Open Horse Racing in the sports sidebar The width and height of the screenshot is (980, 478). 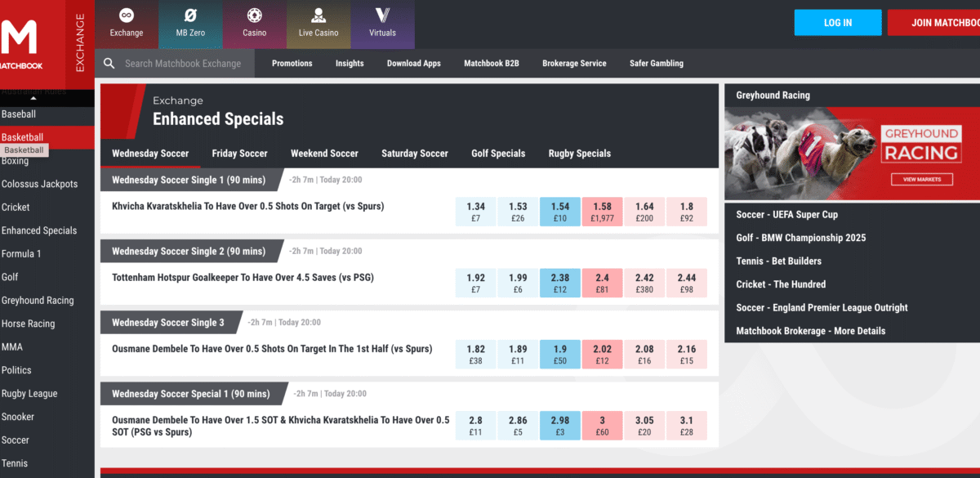pyautogui.click(x=29, y=324)
